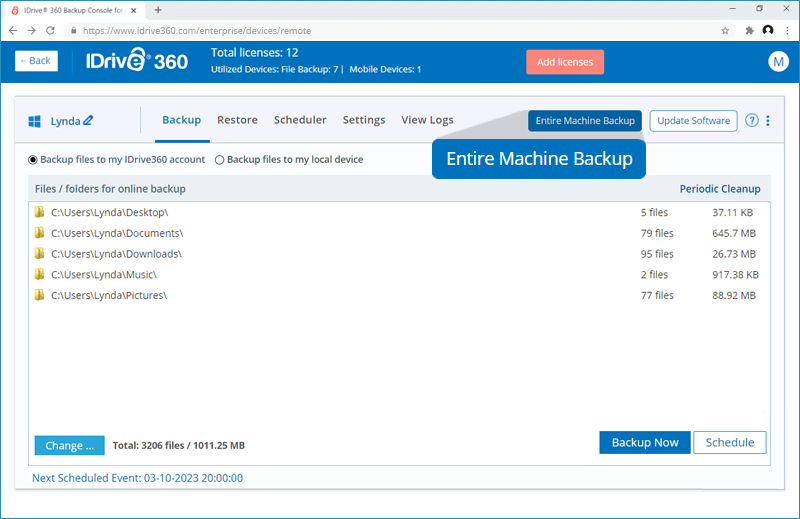Click the Change ... button
Viewport: 800px width, 519px height.
tap(69, 446)
